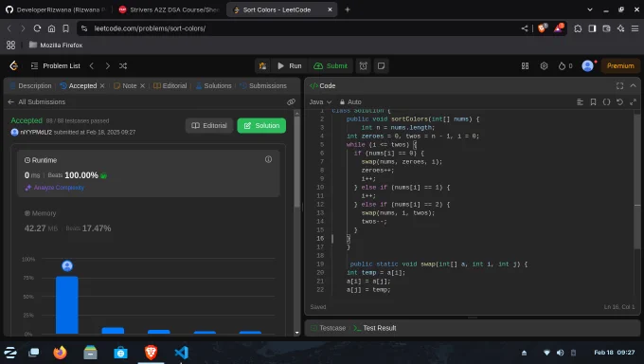Click the Premium button
The image size is (644, 364).
coord(620,65)
